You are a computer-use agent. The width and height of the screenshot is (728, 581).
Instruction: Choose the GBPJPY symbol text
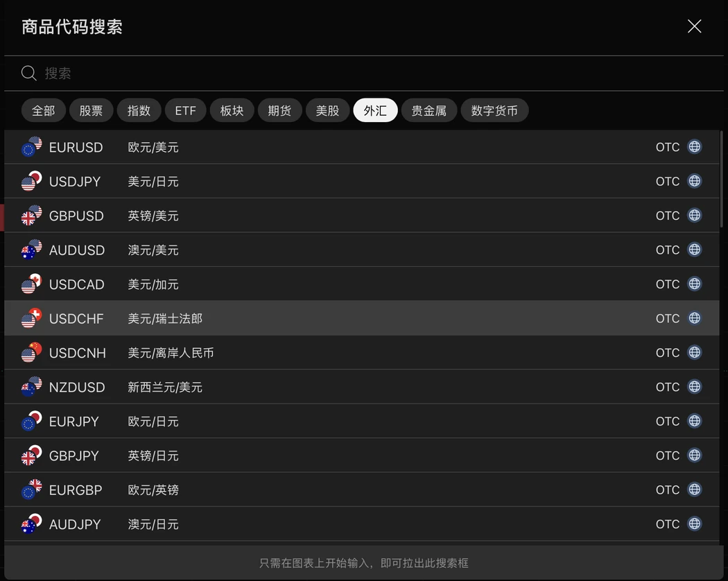[x=73, y=456]
